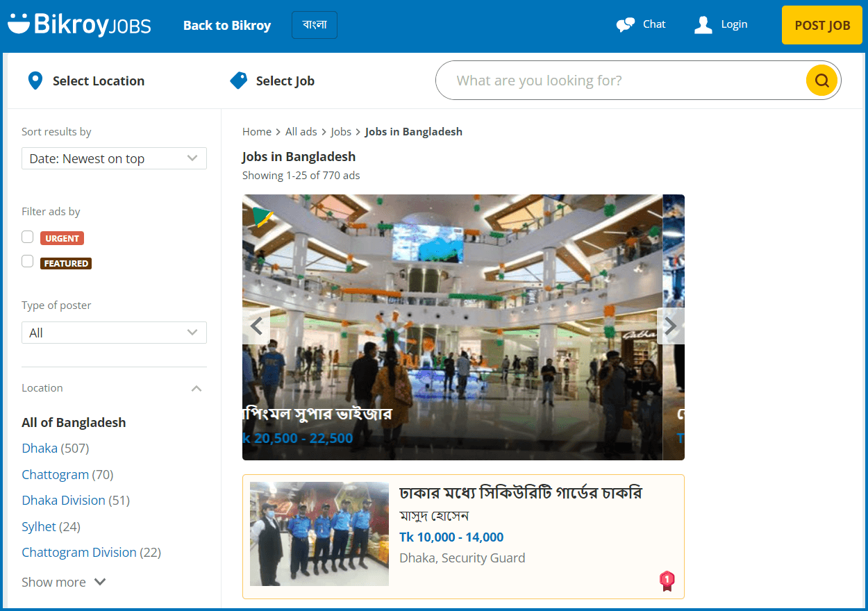Click the location pin icon
The width and height of the screenshot is (868, 611).
(35, 81)
